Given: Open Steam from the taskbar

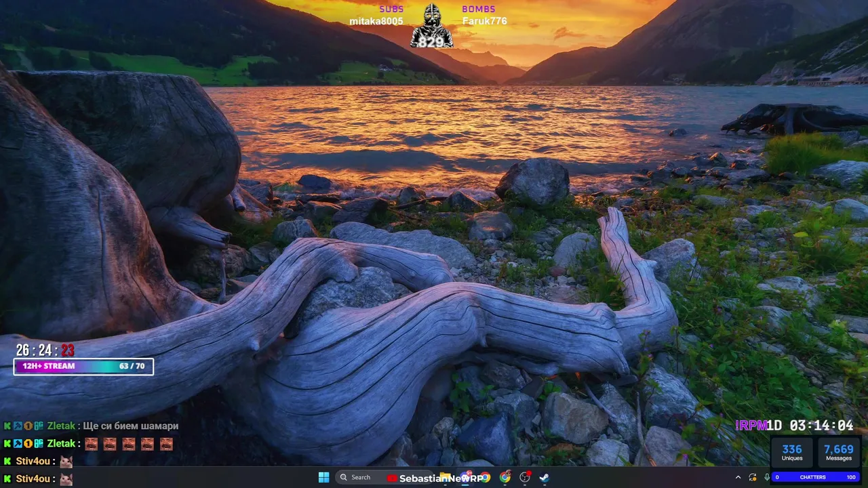Looking at the screenshot, I should click(544, 477).
